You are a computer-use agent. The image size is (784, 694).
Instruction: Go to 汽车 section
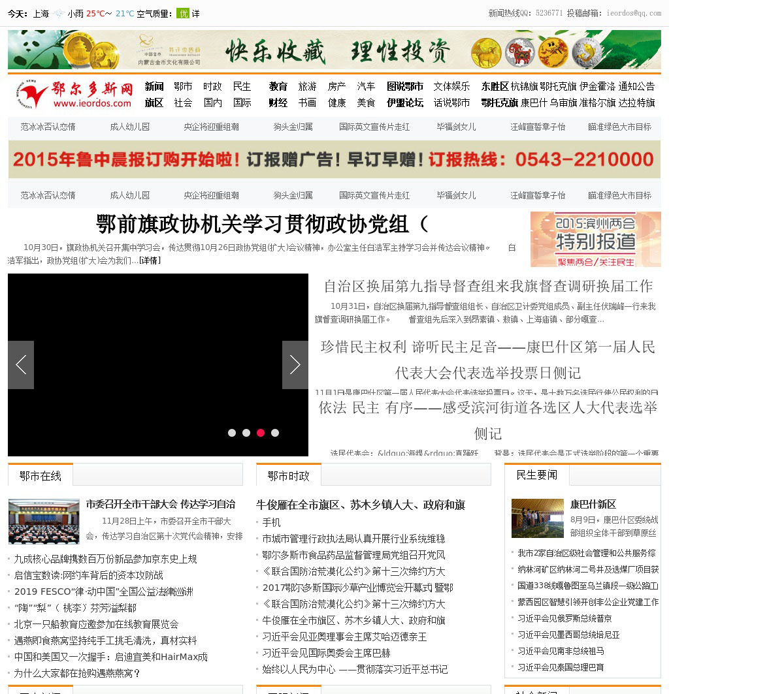point(366,86)
